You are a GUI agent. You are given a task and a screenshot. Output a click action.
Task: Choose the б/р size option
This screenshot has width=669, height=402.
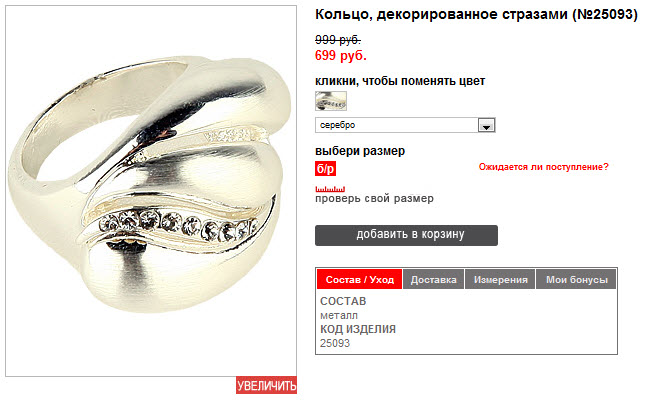point(326,169)
